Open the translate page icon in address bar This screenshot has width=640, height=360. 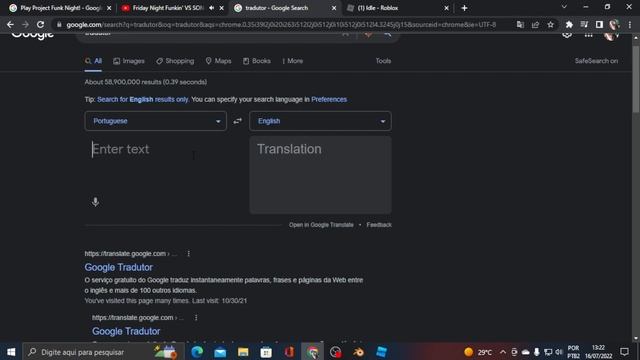coord(520,24)
